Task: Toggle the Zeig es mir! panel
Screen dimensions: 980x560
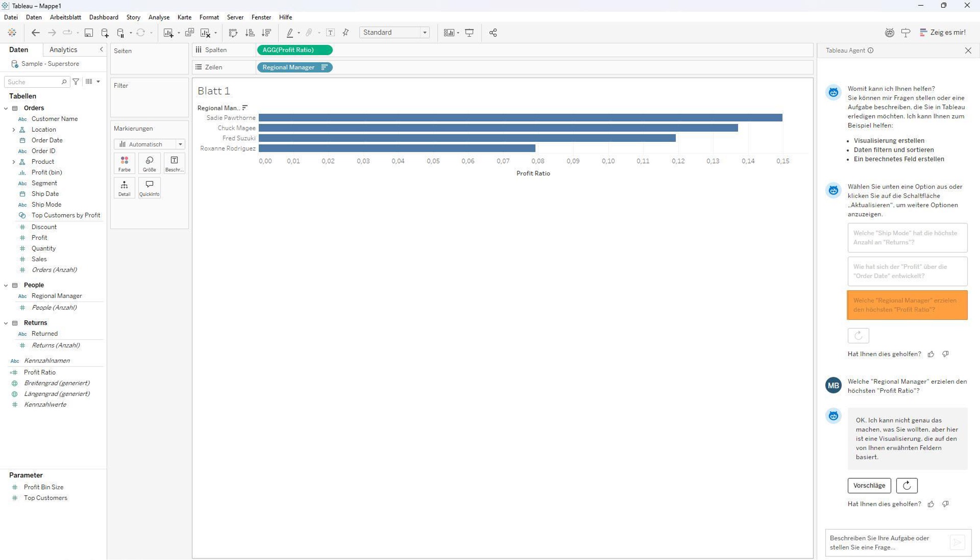Action: click(x=942, y=33)
